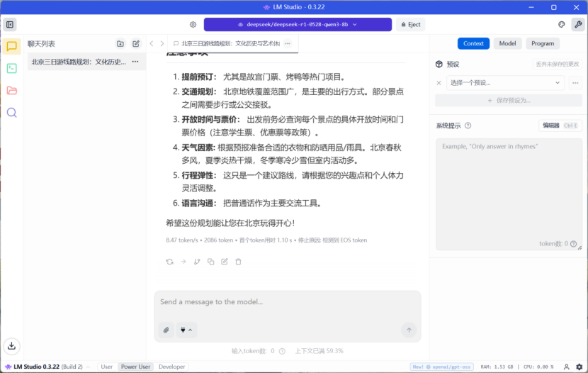Image resolution: width=588 pixels, height=373 pixels.
Task: Switch to the Program tab
Action: (543, 43)
